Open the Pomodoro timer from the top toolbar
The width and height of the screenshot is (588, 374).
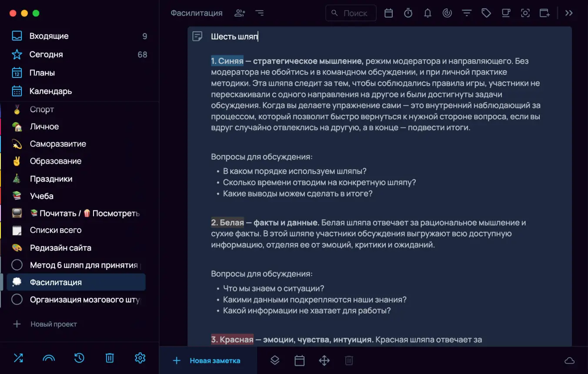pyautogui.click(x=408, y=13)
